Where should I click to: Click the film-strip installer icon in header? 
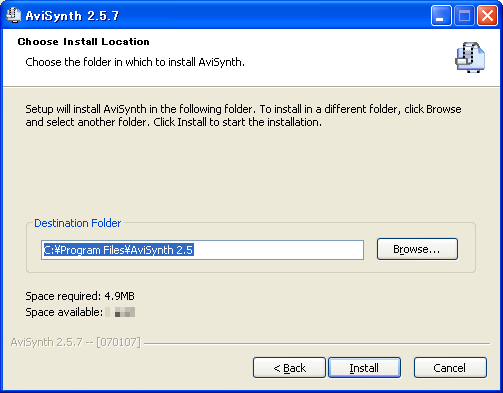point(470,57)
